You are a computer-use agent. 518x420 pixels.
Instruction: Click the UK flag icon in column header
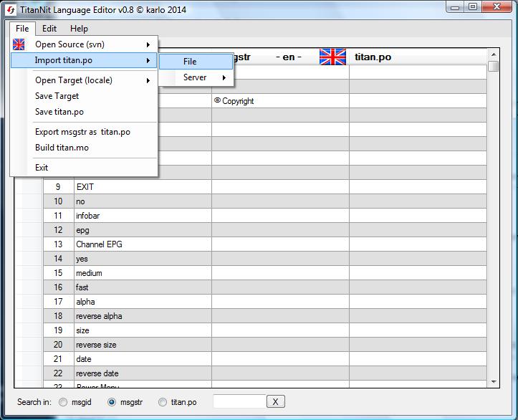pyautogui.click(x=332, y=57)
